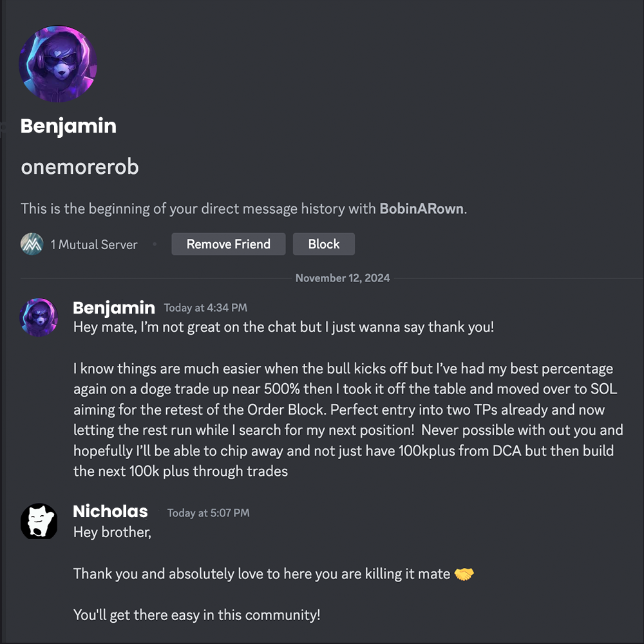Click Nicholas's cat avatar

tap(39, 521)
